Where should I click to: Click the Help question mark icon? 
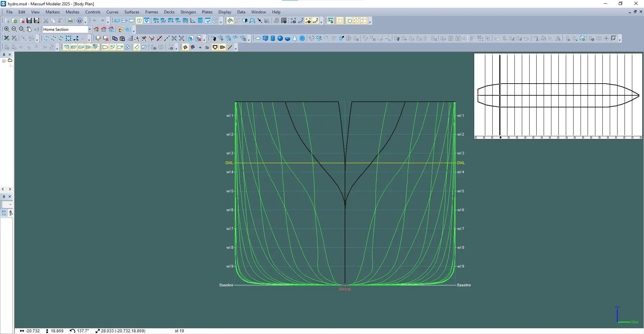[80, 21]
